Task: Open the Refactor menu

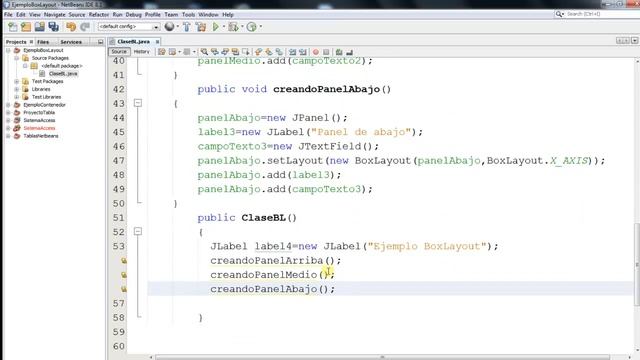Action: tap(99, 14)
